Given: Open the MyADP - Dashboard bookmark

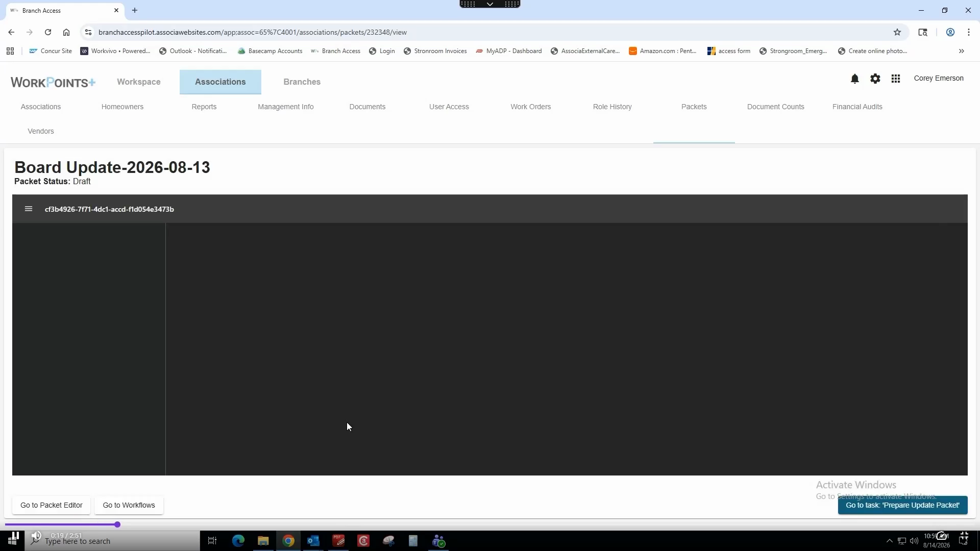Looking at the screenshot, I should [x=508, y=51].
